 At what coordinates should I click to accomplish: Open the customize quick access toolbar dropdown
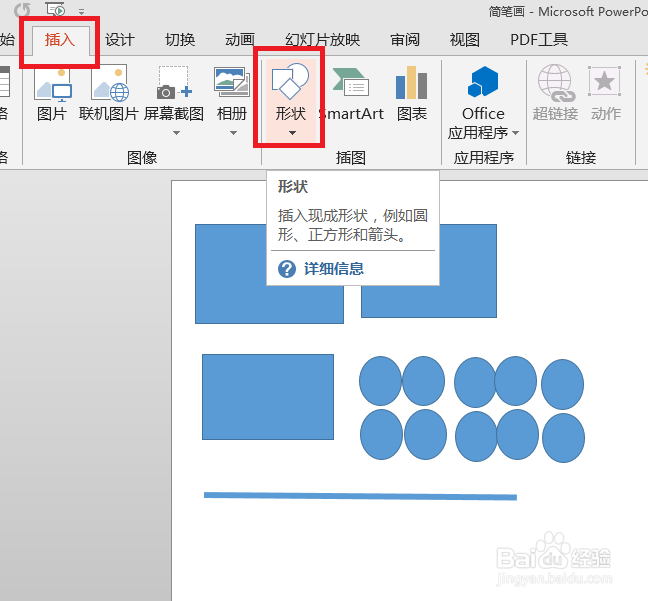pyautogui.click(x=81, y=12)
